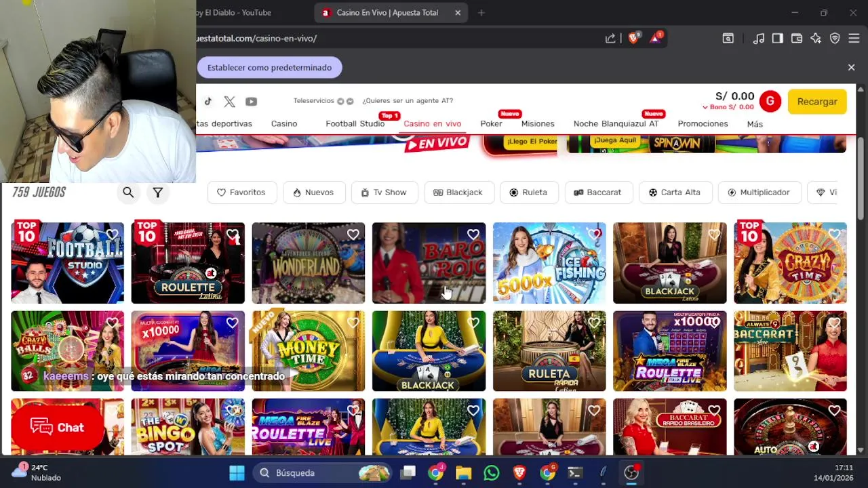
Task: Open the Promociones nav item
Action: [703, 124]
